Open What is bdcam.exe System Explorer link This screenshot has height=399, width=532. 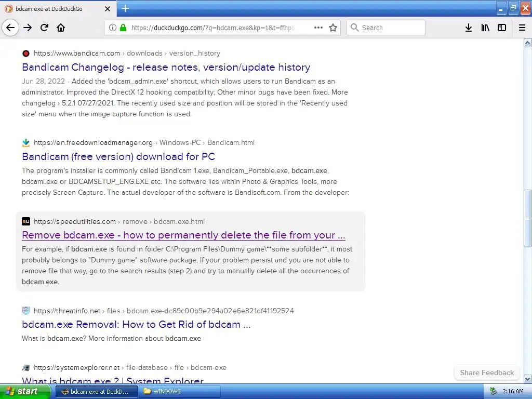point(113,380)
